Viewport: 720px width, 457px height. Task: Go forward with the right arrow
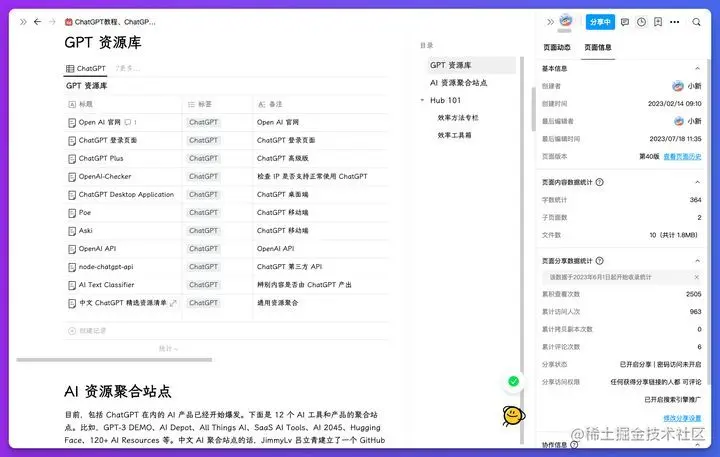[x=52, y=22]
